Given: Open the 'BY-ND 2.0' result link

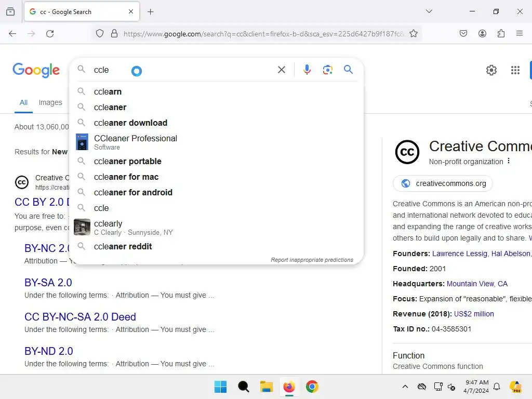Looking at the screenshot, I should (x=49, y=351).
